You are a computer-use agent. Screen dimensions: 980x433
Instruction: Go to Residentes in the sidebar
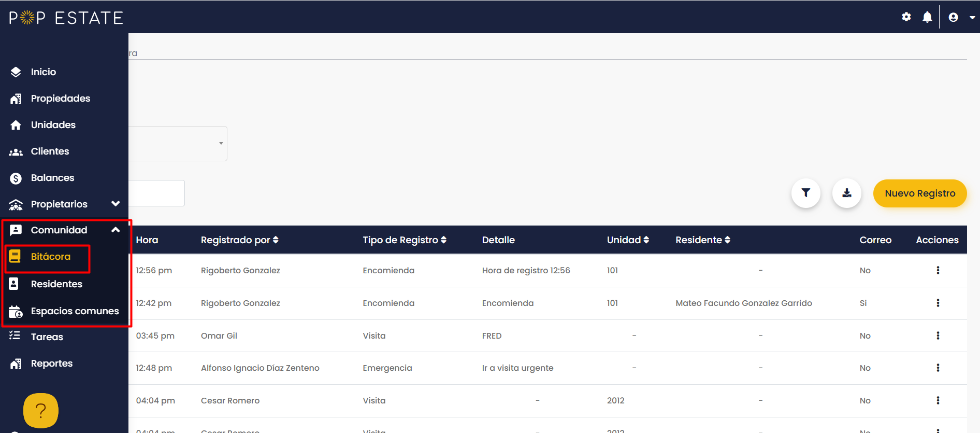56,284
